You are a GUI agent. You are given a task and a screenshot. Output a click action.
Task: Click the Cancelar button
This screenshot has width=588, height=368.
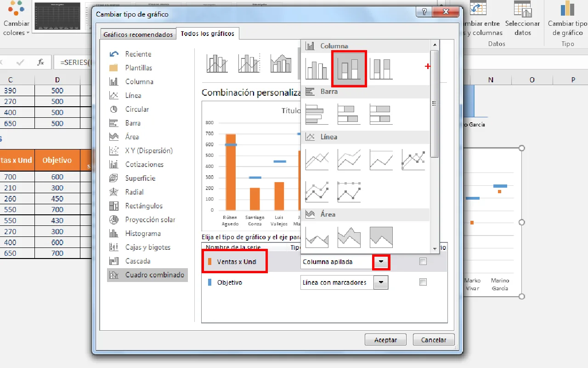click(434, 340)
